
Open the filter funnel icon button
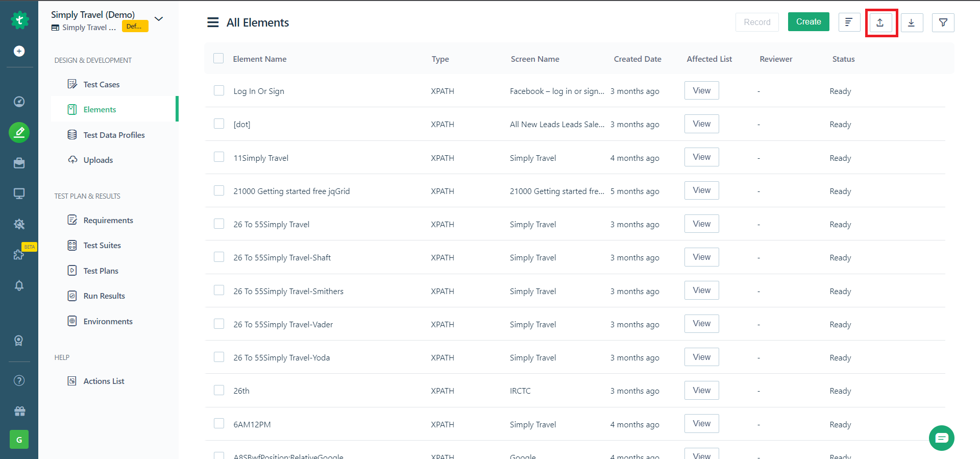943,22
